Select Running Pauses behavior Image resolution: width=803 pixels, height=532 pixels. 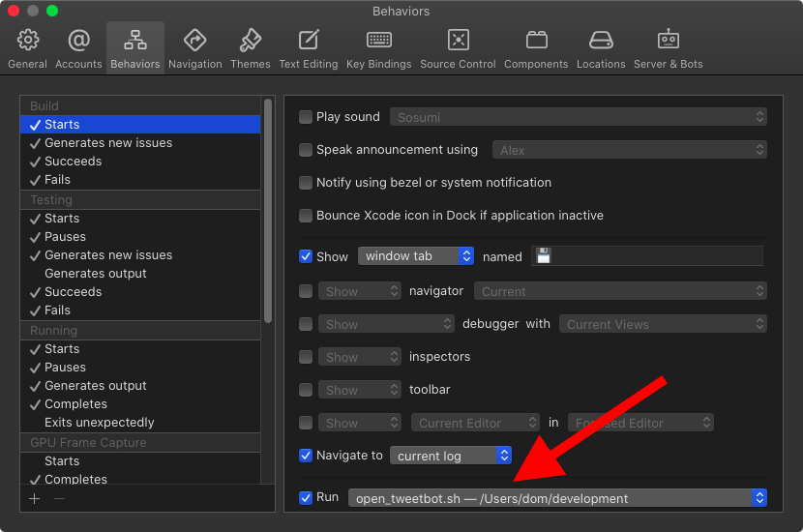[140, 368]
